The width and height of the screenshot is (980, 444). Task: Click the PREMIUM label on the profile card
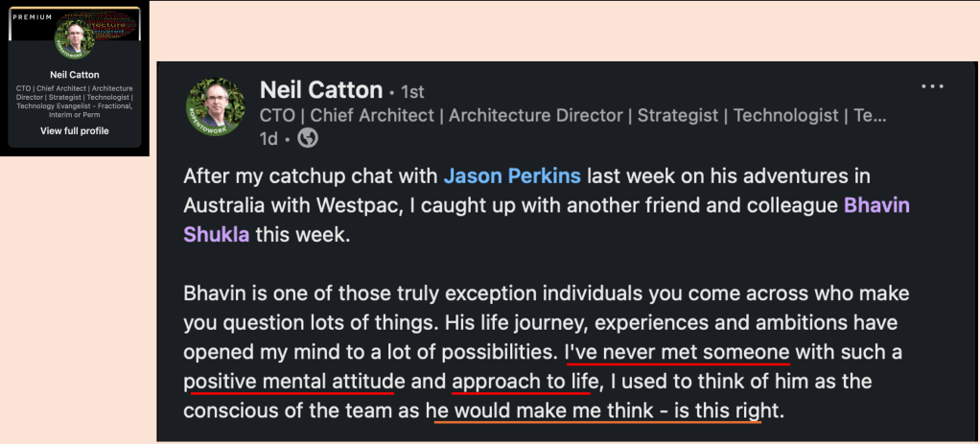tap(33, 17)
